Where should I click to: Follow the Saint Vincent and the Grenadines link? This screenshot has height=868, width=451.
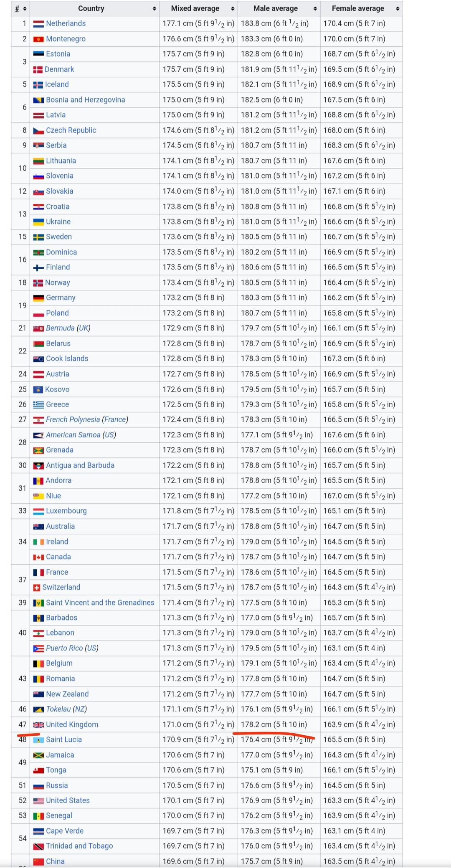pos(100,603)
